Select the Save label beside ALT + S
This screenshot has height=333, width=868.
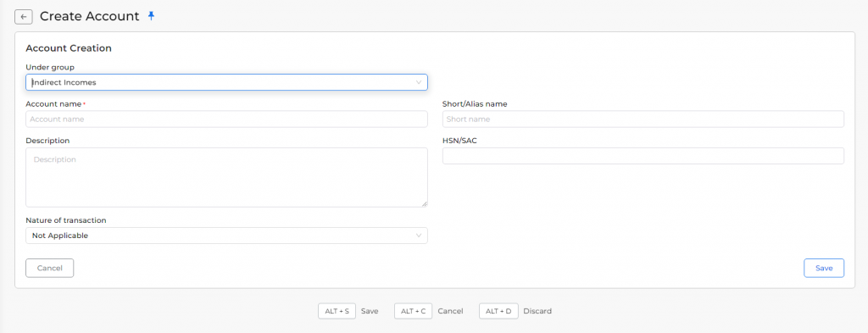point(370,312)
